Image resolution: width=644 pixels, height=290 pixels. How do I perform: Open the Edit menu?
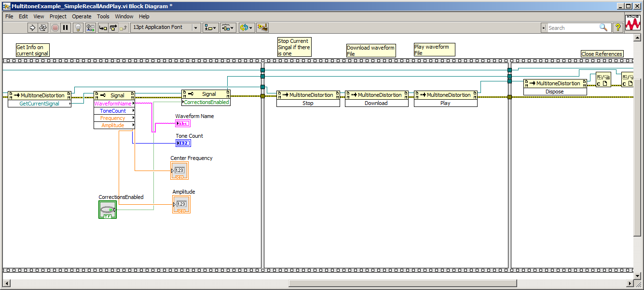pos(24,16)
